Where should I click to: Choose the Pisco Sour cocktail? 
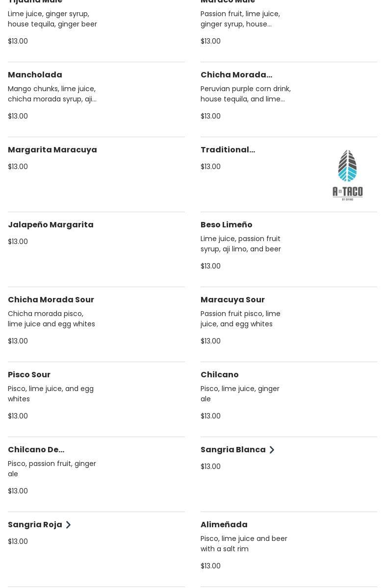click(x=29, y=375)
